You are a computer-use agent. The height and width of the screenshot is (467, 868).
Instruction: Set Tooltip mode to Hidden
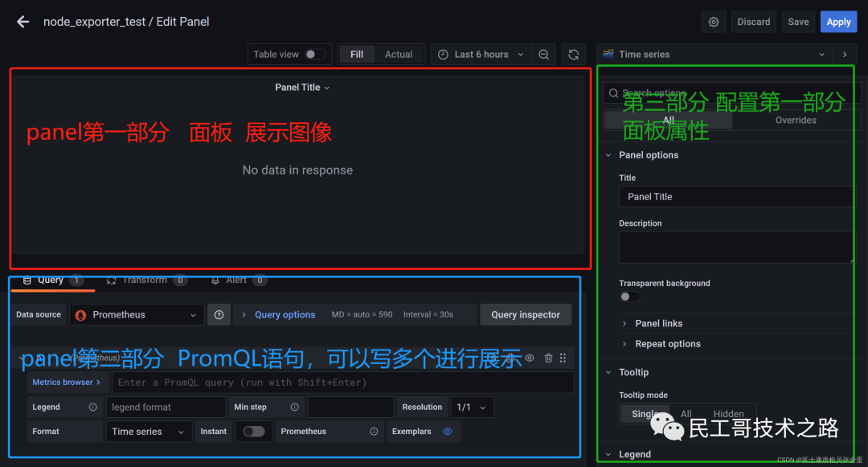pyautogui.click(x=728, y=414)
